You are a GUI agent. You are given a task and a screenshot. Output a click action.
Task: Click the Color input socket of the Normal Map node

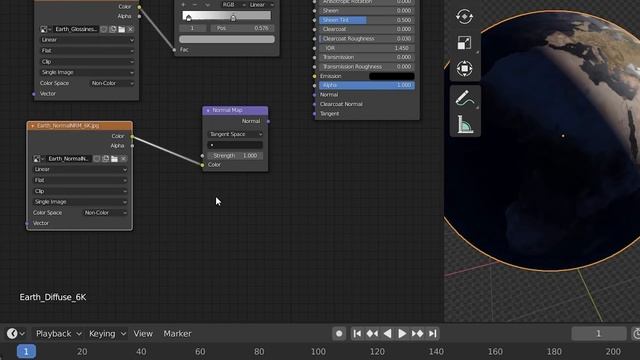coord(202,165)
